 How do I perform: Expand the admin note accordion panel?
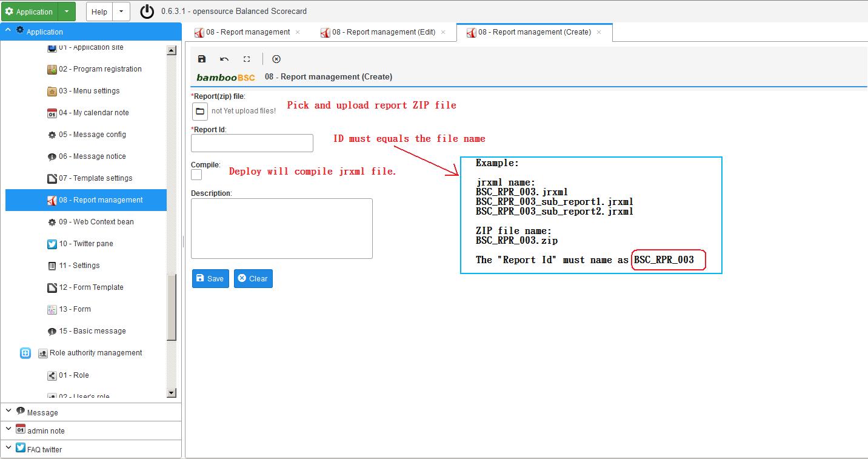point(91,431)
